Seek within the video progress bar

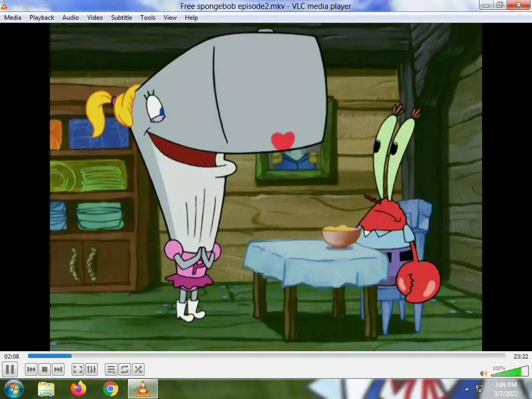267,356
